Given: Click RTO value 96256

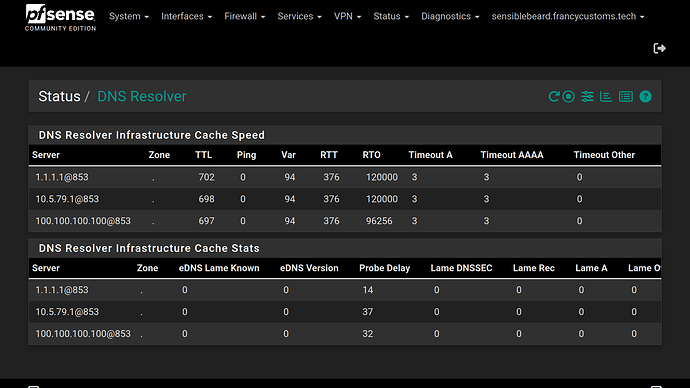Looking at the screenshot, I should [379, 221].
